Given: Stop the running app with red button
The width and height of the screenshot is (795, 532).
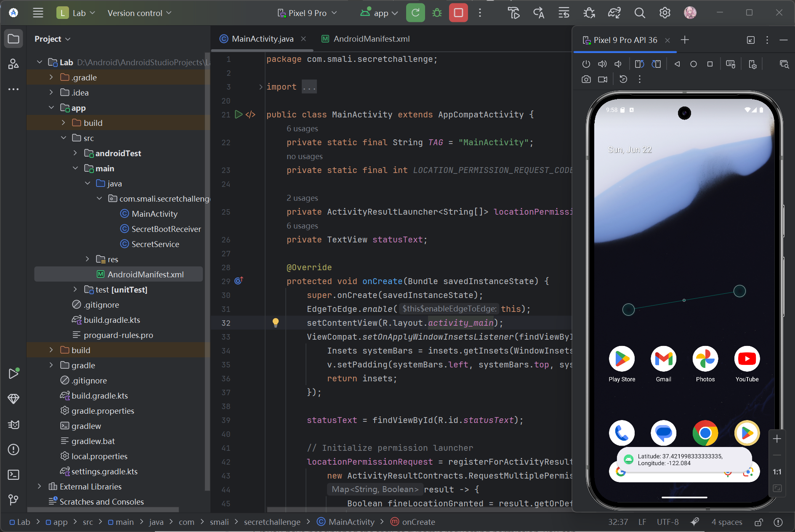Looking at the screenshot, I should (x=458, y=13).
